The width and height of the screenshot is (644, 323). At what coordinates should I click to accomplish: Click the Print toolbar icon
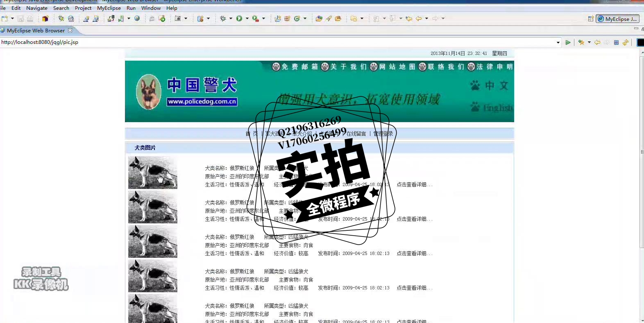pyautogui.click(x=30, y=18)
